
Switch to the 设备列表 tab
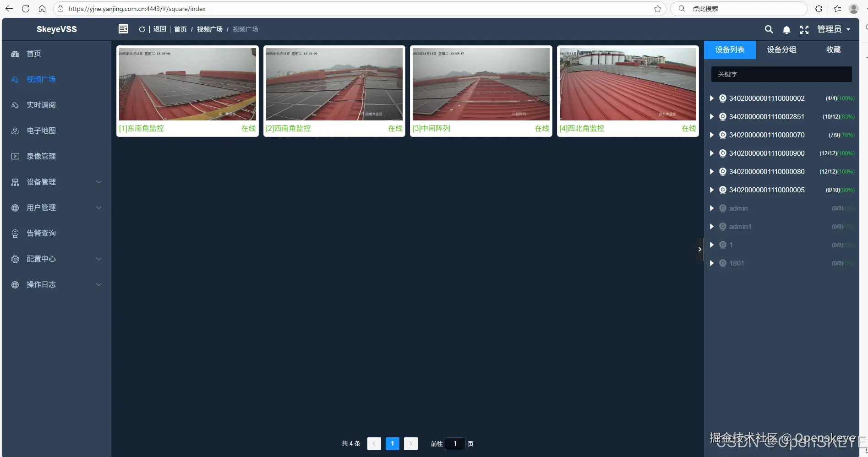[730, 49]
